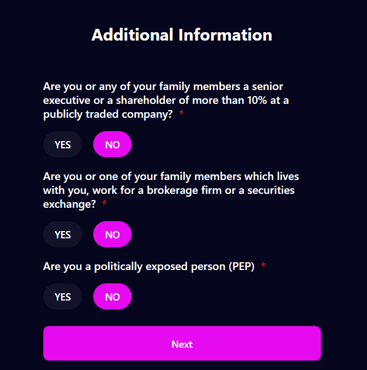Screen dimensions: 367x370
Task: Click red asterisk after the PEP question
Action: [263, 265]
